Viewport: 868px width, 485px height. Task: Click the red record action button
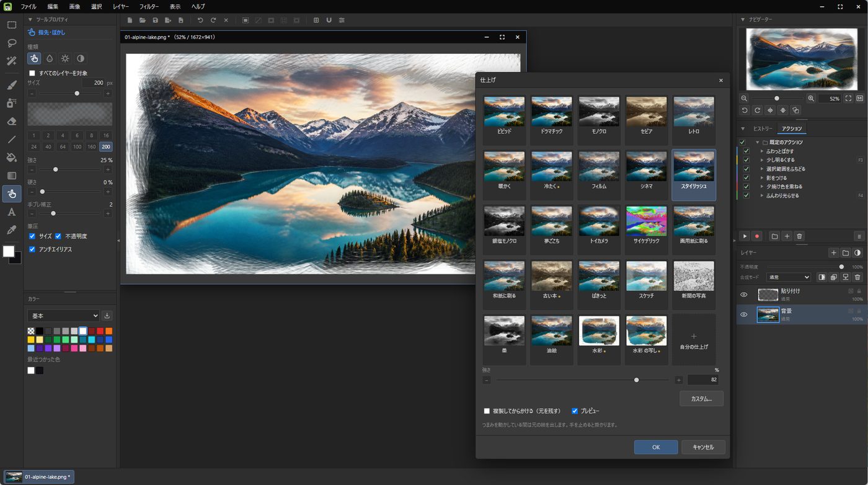coord(757,236)
